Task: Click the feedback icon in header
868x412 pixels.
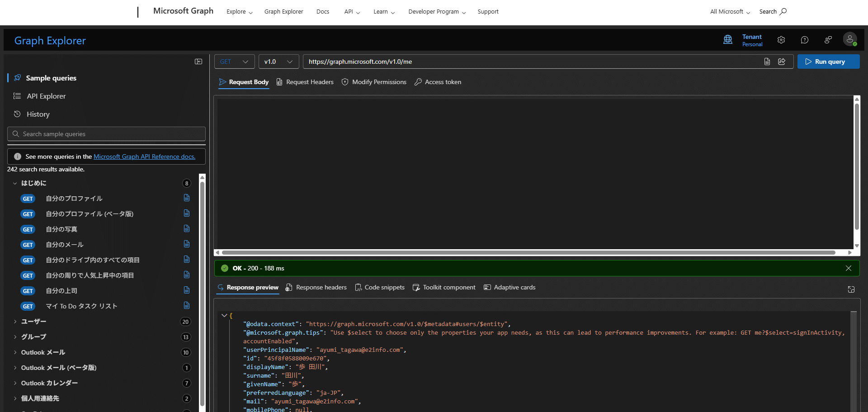Action: tap(828, 40)
